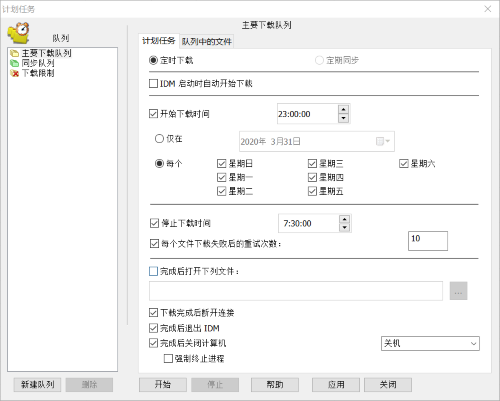Click the 开始 button
This screenshot has height=401, width=500.
coord(163,385)
